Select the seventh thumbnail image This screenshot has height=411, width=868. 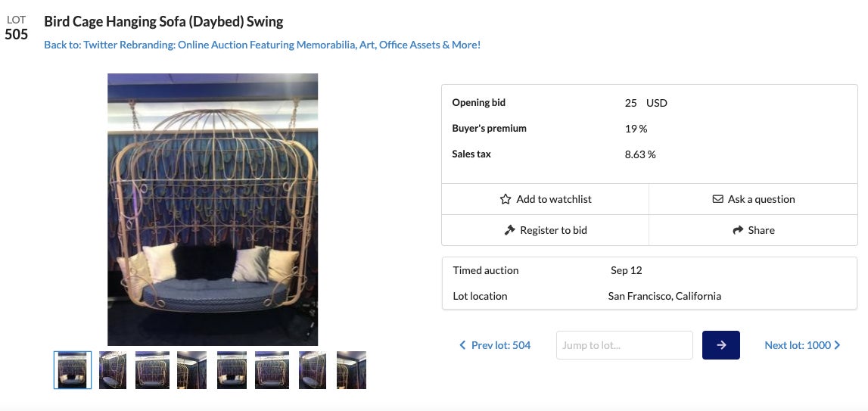point(313,370)
